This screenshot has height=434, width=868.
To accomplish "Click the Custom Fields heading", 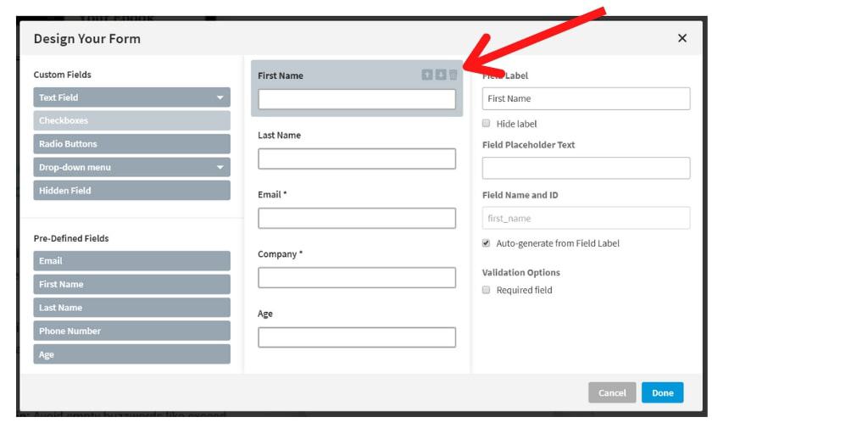I will 63,75.
